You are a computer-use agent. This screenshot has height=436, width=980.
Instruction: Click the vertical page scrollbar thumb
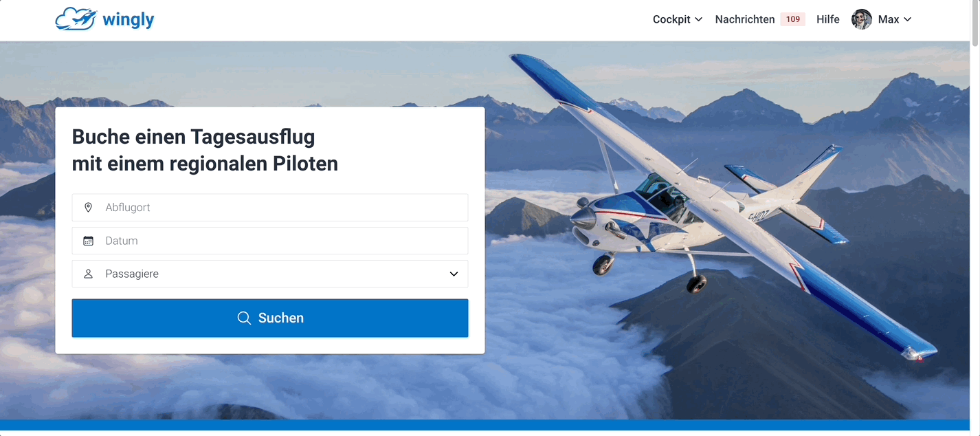(x=975, y=24)
